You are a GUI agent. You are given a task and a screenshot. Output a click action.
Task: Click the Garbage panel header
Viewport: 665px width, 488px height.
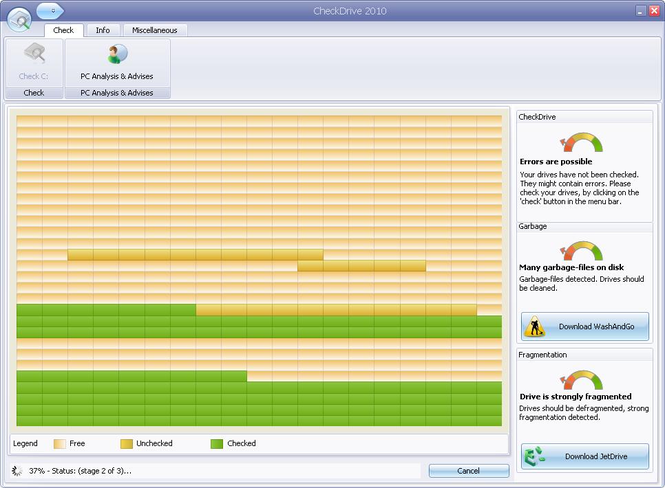pos(584,226)
